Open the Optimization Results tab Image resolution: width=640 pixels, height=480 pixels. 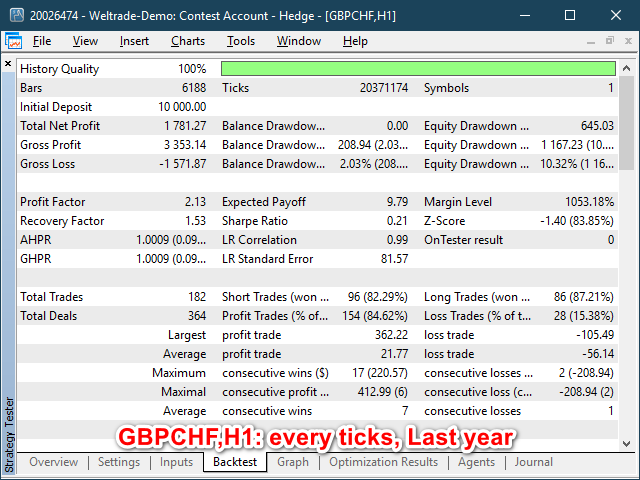tap(384, 462)
